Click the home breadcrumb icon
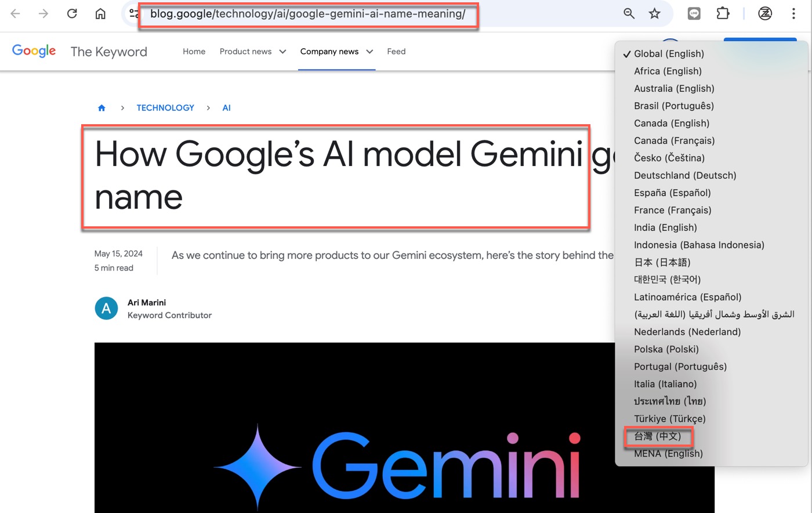Image resolution: width=812 pixels, height=513 pixels. click(101, 108)
